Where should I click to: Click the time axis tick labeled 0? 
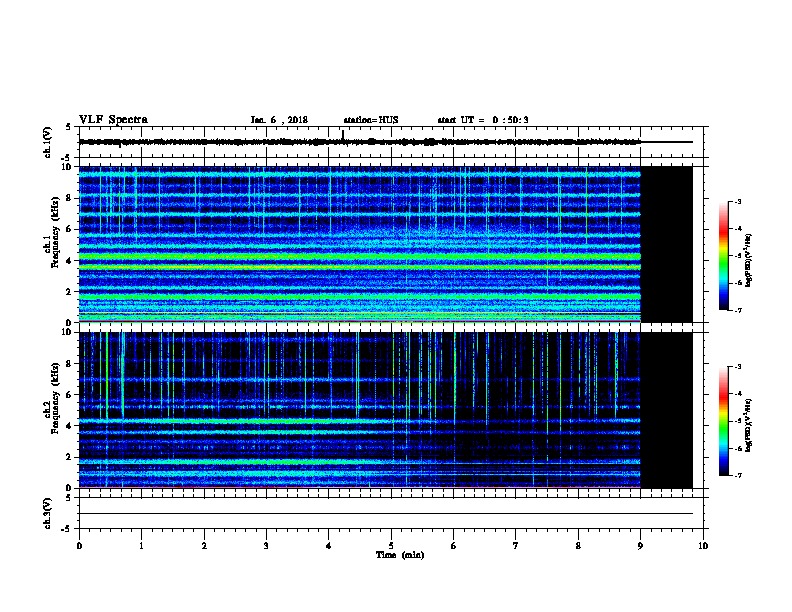79,545
